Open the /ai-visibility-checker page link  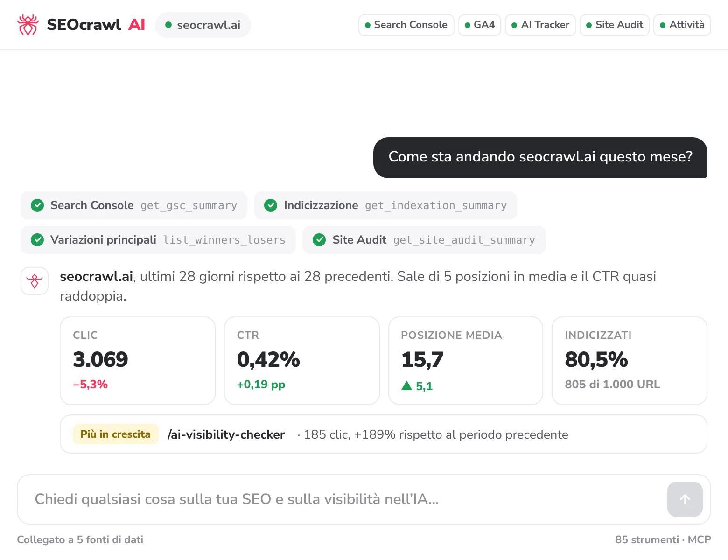226,434
